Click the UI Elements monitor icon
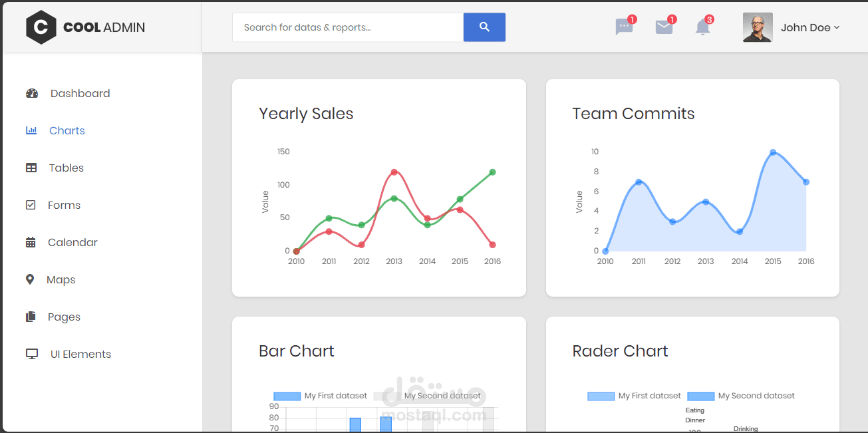 32,354
